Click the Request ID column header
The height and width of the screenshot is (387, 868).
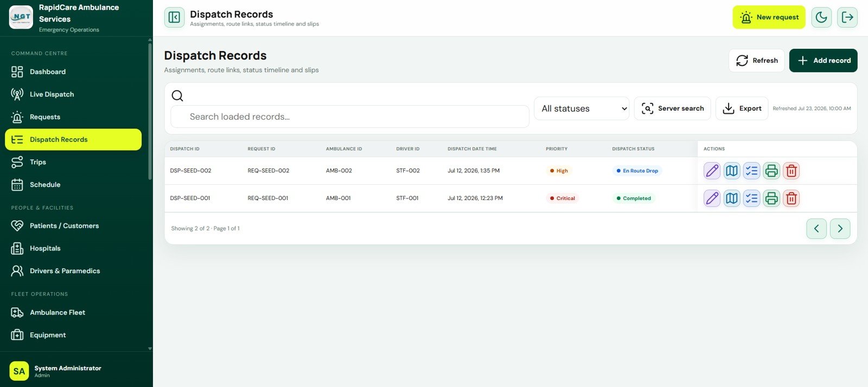point(261,149)
